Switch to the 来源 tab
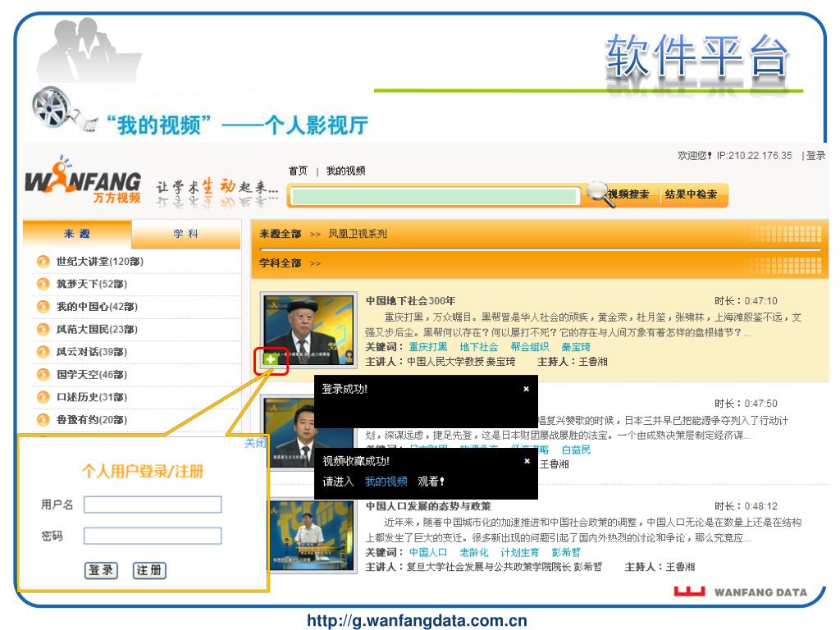 (77, 234)
